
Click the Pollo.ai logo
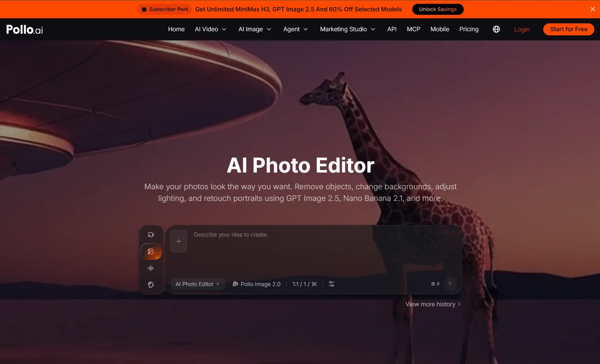25,29
